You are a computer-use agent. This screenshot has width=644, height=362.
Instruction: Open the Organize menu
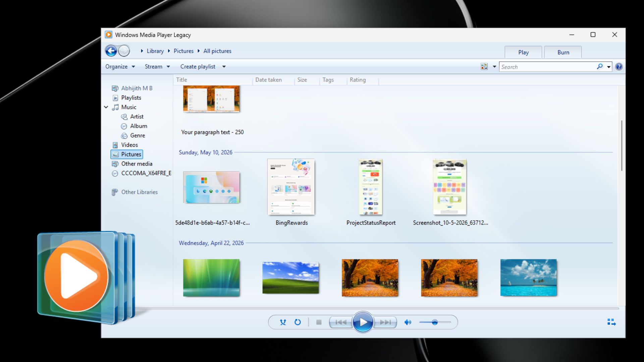[x=120, y=67]
